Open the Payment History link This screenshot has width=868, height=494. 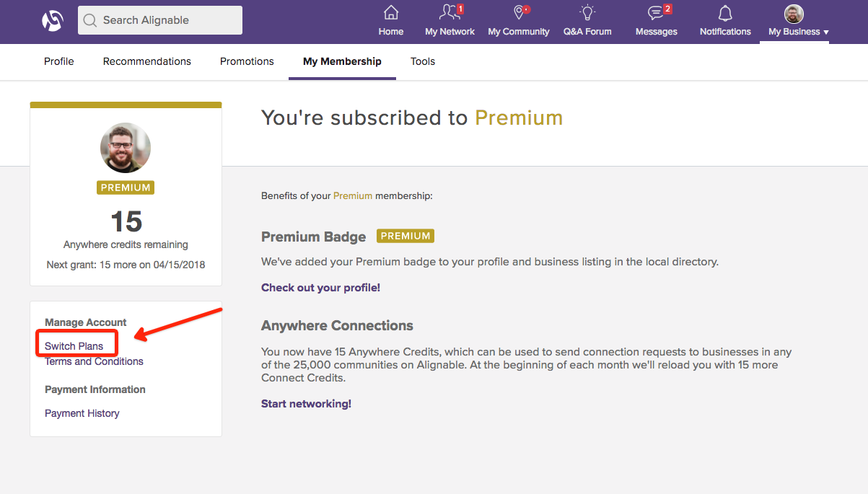(x=82, y=413)
